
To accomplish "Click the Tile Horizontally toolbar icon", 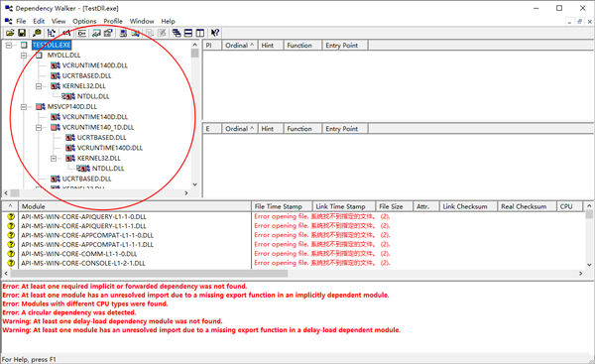I will coord(188,33).
